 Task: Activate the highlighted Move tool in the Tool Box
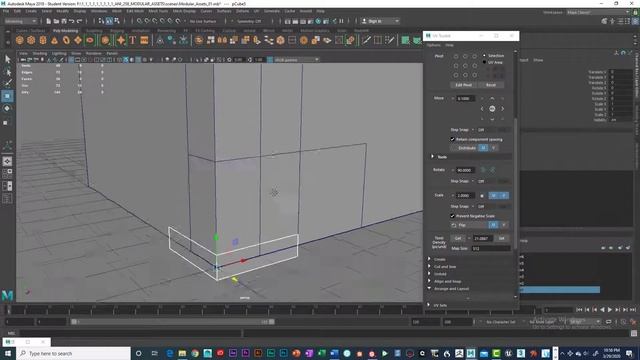click(7, 96)
